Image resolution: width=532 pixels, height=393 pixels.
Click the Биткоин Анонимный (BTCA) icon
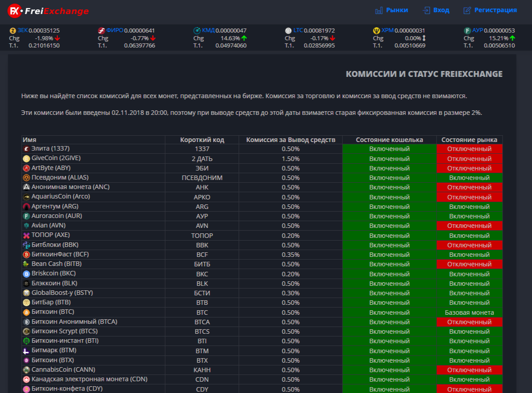tap(26, 322)
